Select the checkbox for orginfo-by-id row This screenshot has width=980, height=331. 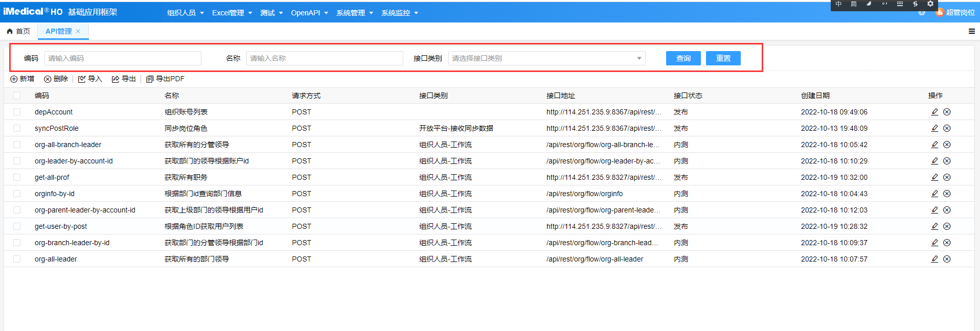(x=17, y=194)
